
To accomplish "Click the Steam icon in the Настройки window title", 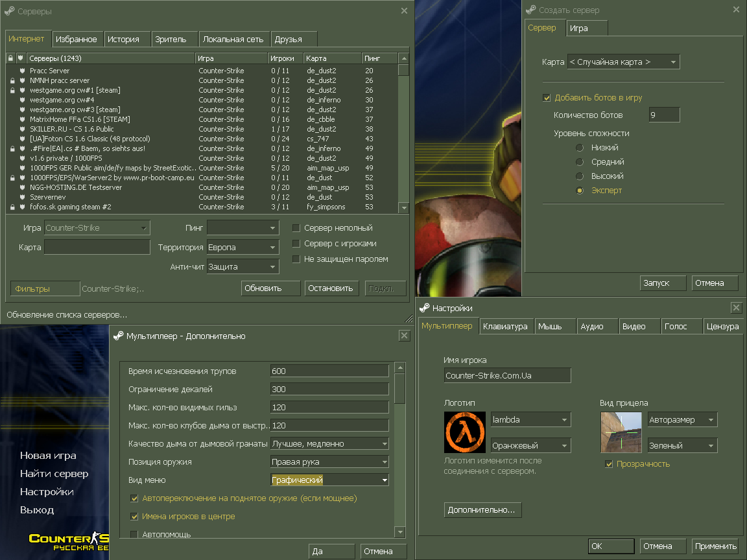I will coord(425,308).
